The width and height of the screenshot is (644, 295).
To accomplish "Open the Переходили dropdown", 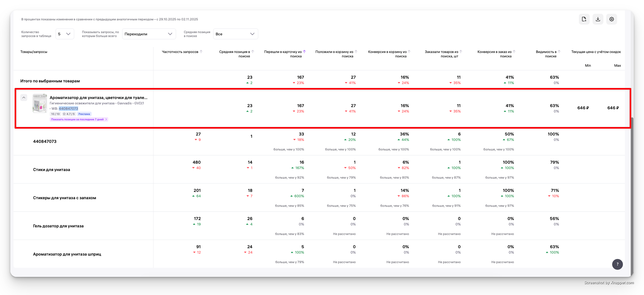I will point(149,34).
